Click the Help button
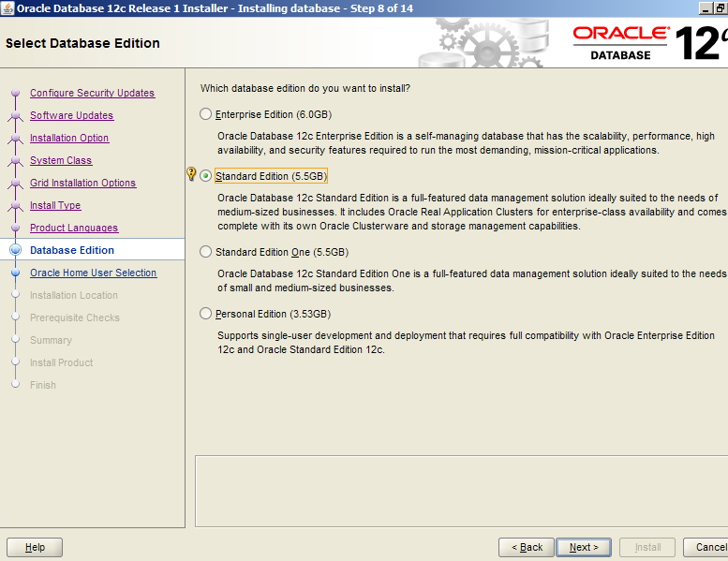The image size is (728, 561). pos(35,548)
